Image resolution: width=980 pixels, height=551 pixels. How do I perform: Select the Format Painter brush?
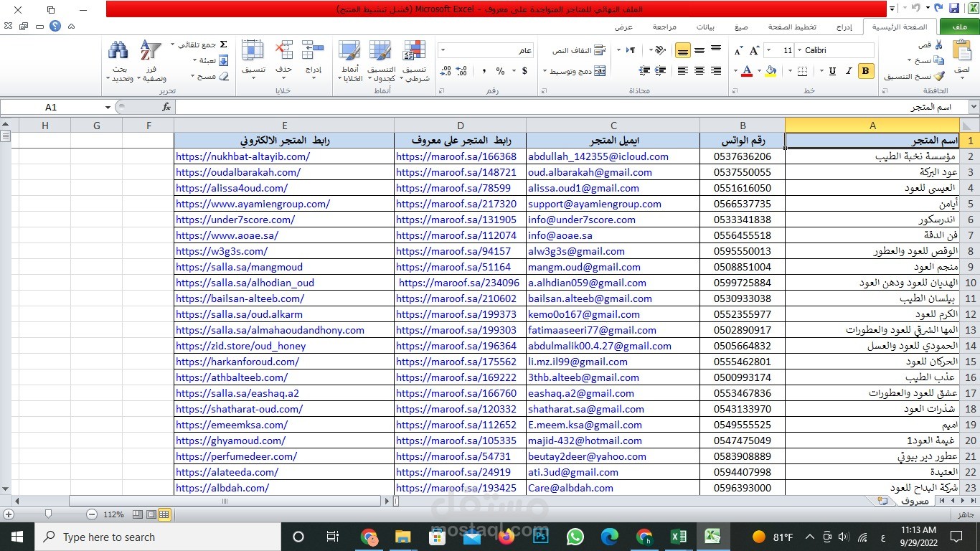(x=938, y=76)
